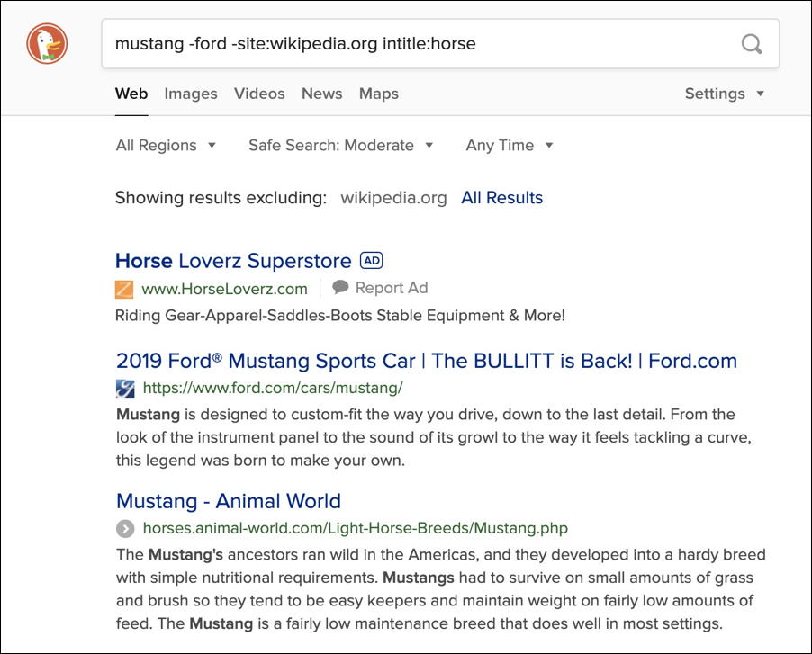Open the News tab
Screen dimensions: 812x654
(322, 94)
